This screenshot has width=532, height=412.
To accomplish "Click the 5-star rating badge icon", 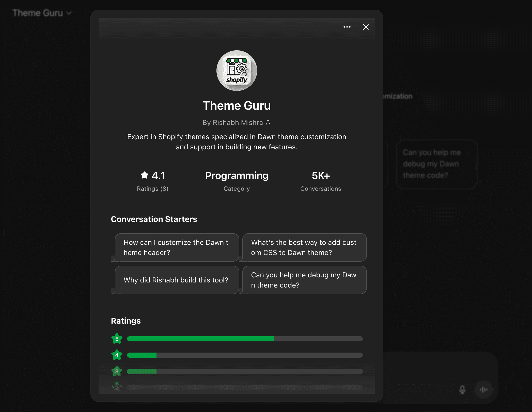I will coord(117,339).
